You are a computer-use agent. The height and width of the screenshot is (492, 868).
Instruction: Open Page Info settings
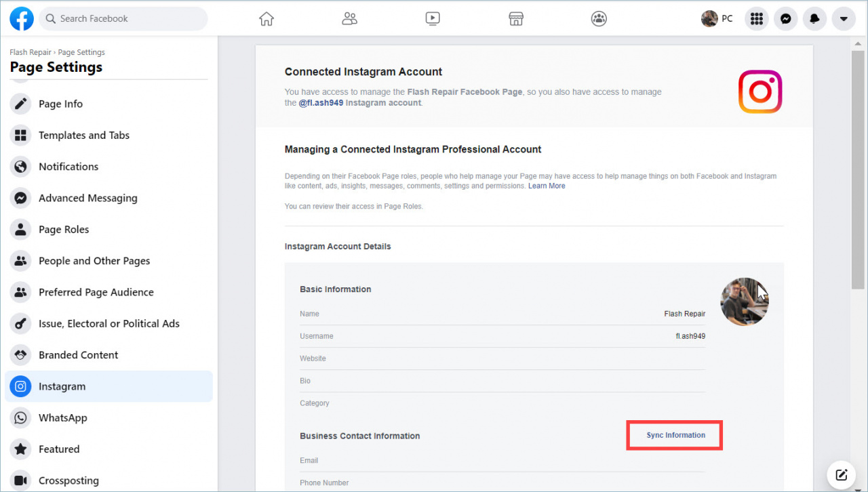click(108, 104)
